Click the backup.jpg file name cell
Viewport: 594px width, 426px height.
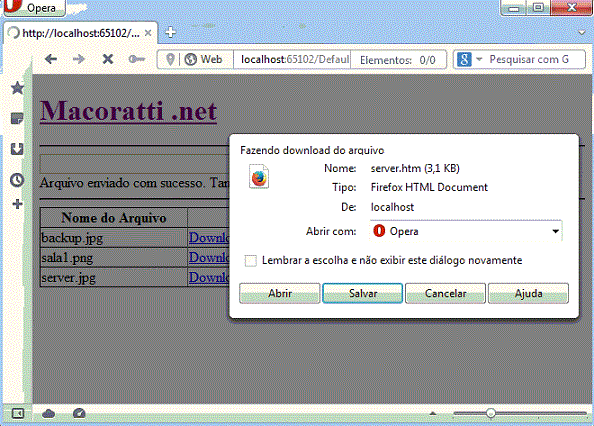[114, 238]
